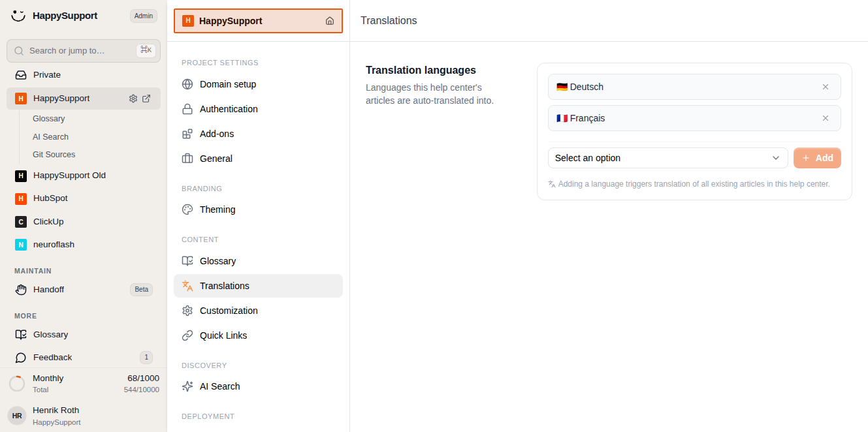The height and width of the screenshot is (432, 868).
Task: Click the Private inbox icon
Action: (x=21, y=75)
